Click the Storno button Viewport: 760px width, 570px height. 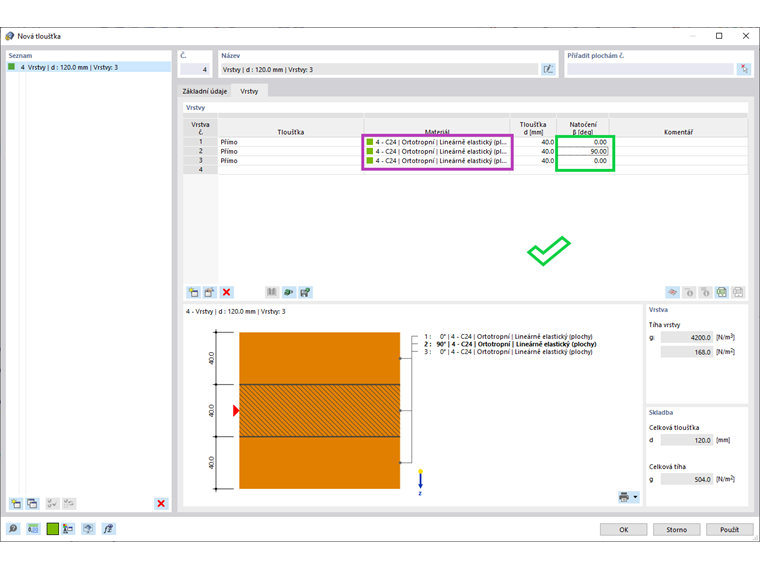point(677,530)
